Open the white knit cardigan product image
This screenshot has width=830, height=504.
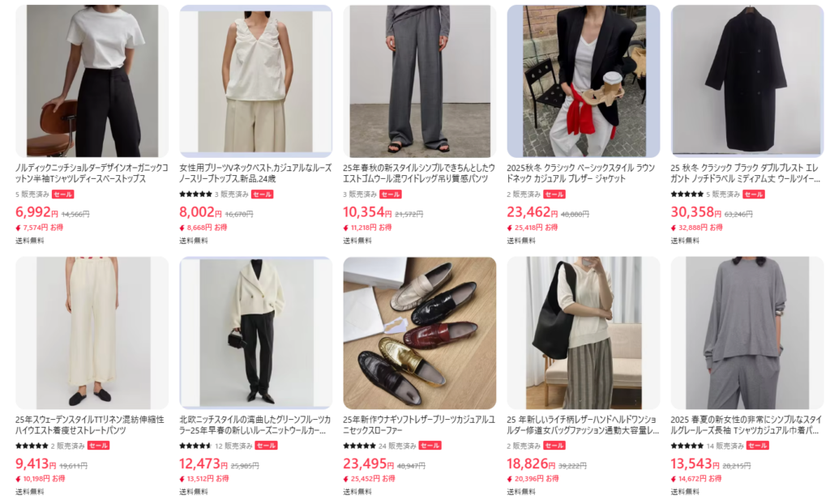pyautogui.click(x=255, y=333)
